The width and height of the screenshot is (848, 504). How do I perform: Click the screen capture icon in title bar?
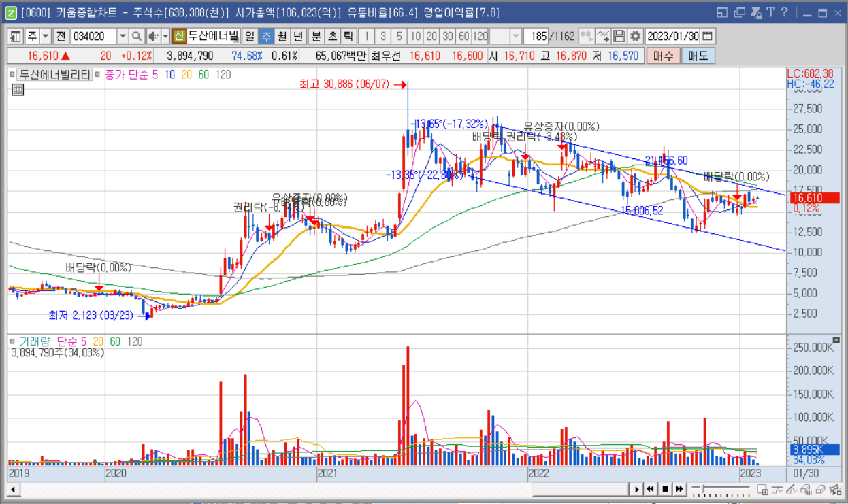click(x=755, y=12)
